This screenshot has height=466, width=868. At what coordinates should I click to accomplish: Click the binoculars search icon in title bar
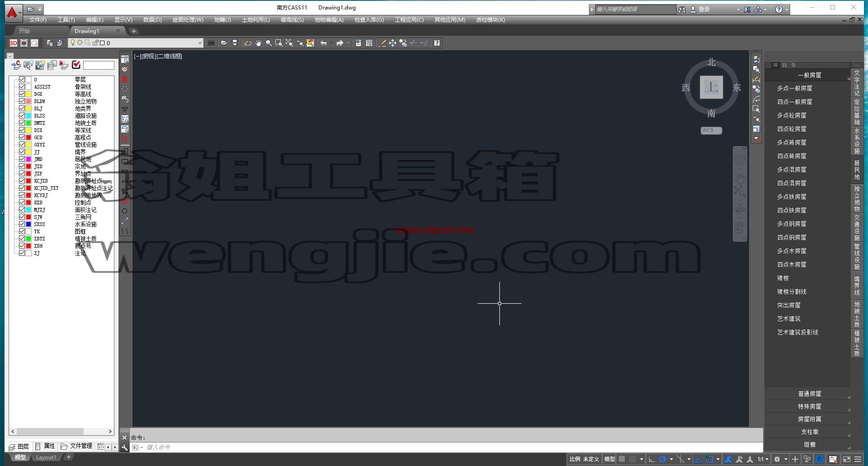point(682,9)
